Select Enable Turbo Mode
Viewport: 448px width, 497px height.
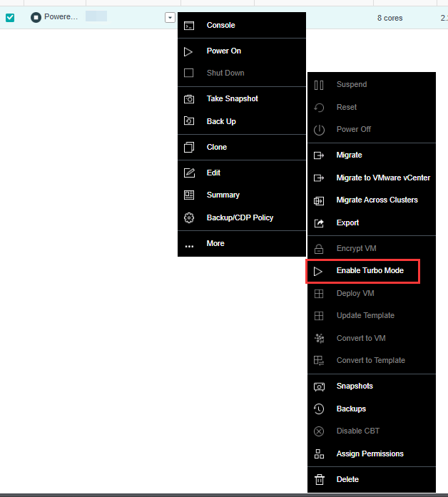point(370,271)
